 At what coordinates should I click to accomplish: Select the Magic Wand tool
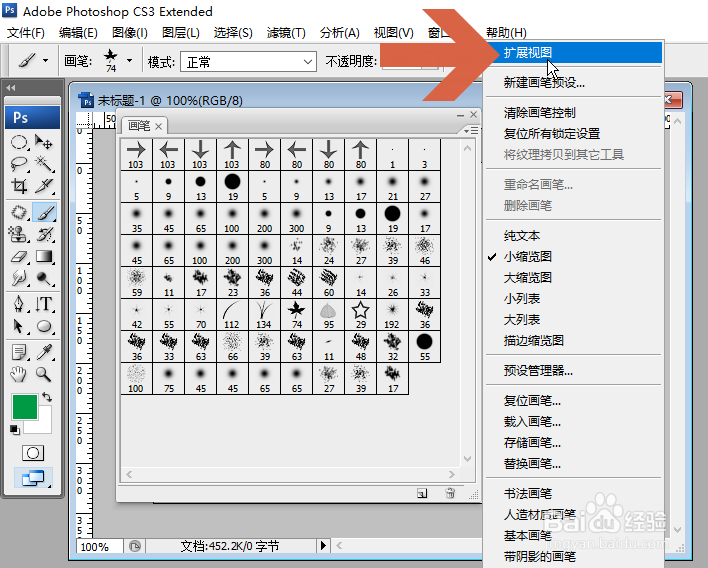pos(44,164)
